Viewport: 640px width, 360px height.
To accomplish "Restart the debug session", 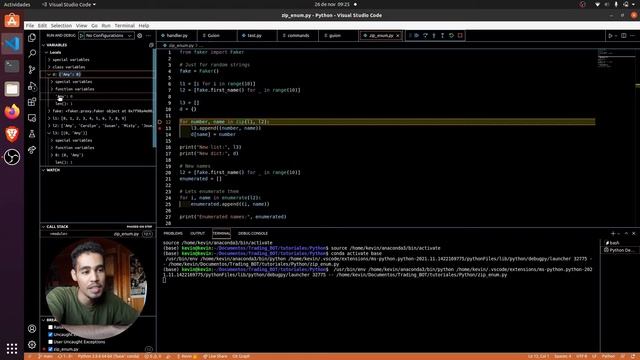I will click(451, 36).
